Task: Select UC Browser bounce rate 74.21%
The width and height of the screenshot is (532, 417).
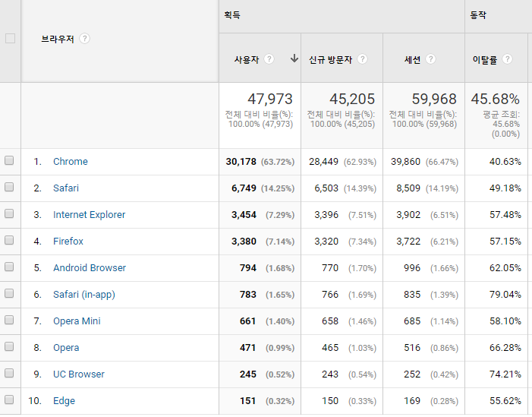Action: pos(505,374)
